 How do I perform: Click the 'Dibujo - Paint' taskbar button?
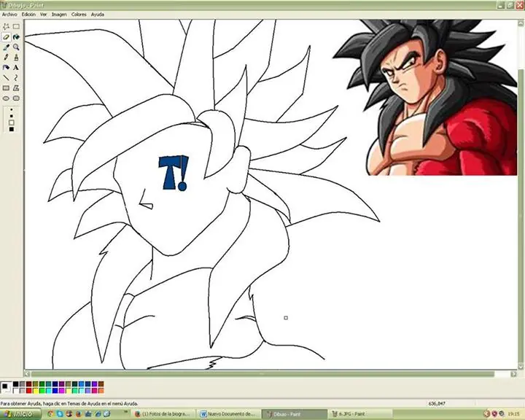tap(294, 414)
